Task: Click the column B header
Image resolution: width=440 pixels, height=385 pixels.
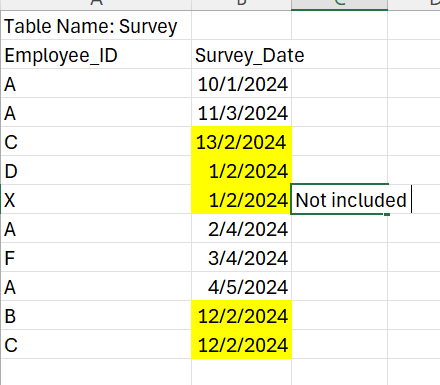Action: point(242,4)
